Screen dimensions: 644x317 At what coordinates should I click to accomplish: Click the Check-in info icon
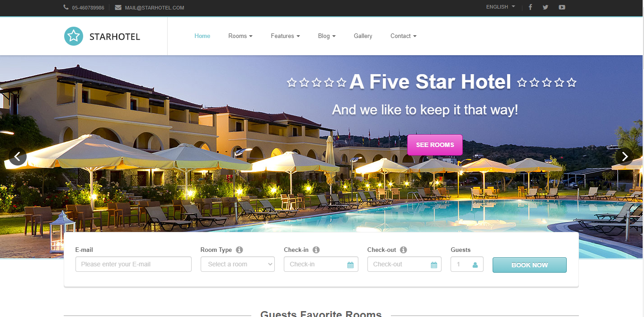tap(316, 250)
